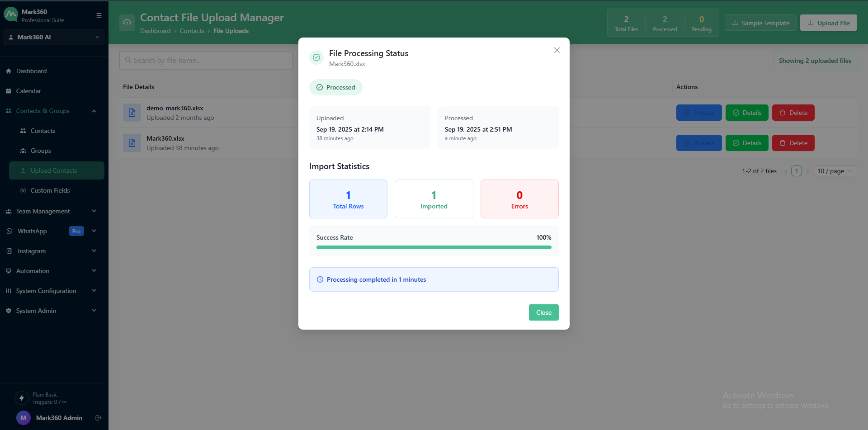Open the 10 / page dropdown
The width and height of the screenshot is (868, 430).
(835, 171)
